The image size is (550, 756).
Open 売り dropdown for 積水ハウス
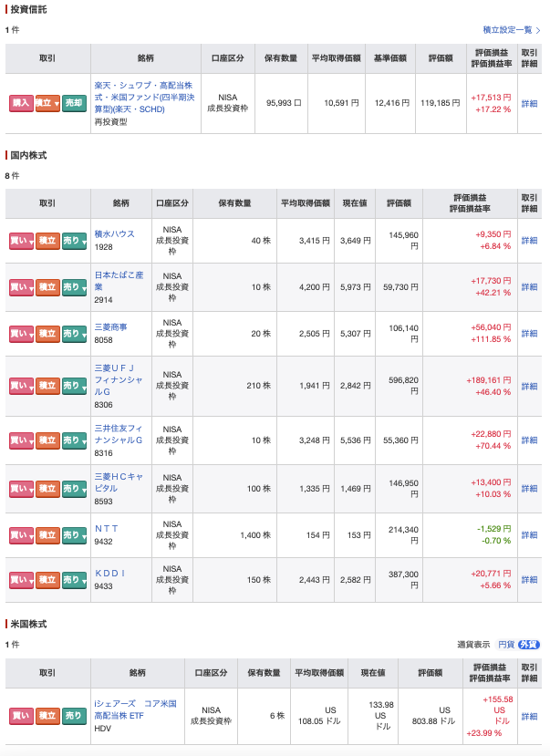tap(74, 241)
